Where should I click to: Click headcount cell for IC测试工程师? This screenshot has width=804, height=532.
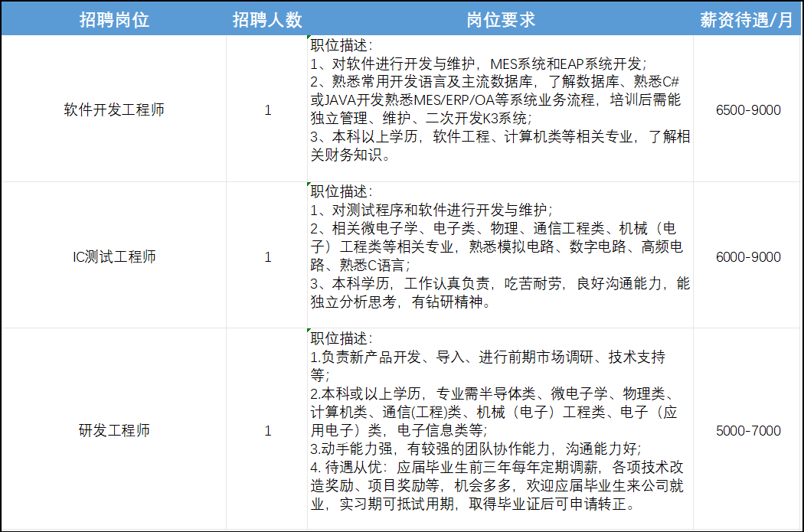(x=267, y=256)
